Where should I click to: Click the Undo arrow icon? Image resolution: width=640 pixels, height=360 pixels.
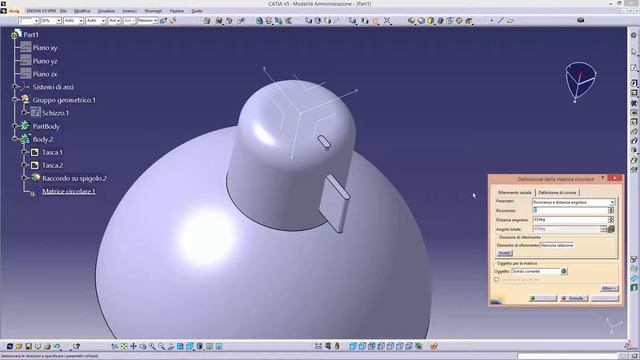57,347
